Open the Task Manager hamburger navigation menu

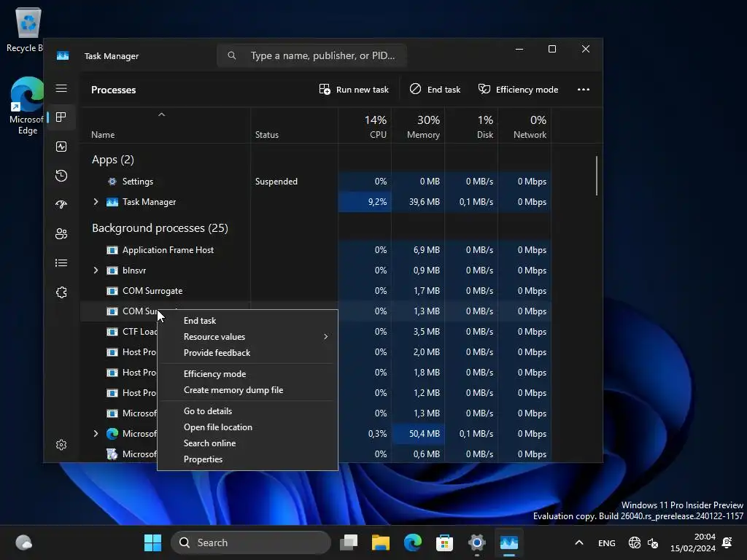tap(61, 88)
